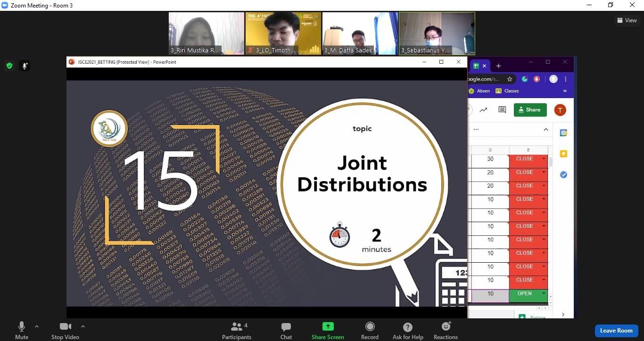The height and width of the screenshot is (341, 644).
Task: Open comment history in Google Sheets
Action: click(502, 110)
